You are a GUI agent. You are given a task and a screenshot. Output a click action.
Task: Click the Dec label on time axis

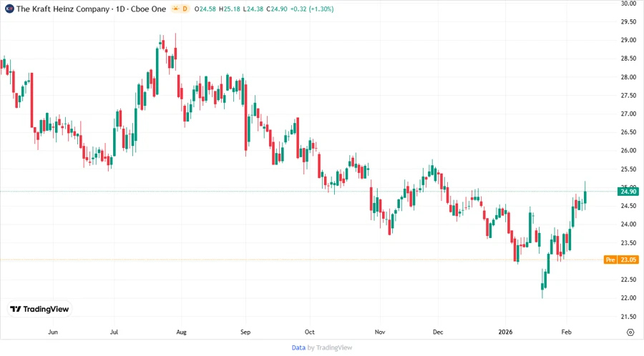[438, 332]
